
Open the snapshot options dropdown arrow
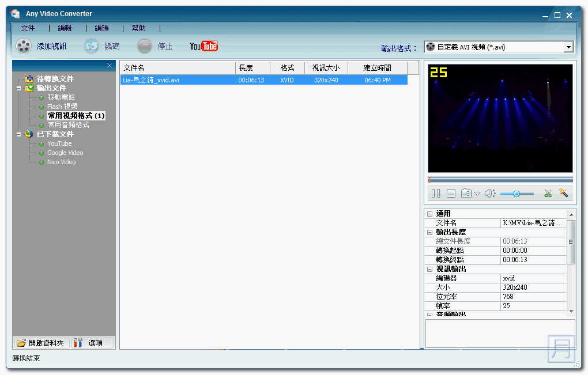476,193
